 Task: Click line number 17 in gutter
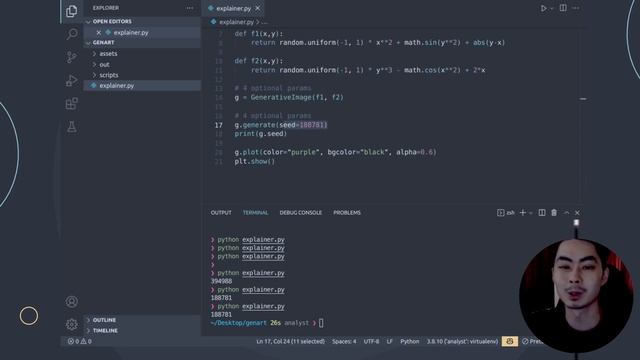pyautogui.click(x=219, y=125)
